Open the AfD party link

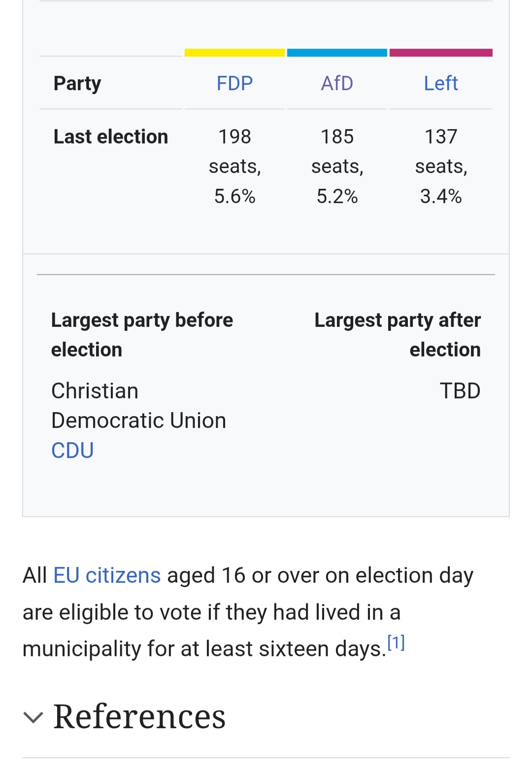coord(337,83)
